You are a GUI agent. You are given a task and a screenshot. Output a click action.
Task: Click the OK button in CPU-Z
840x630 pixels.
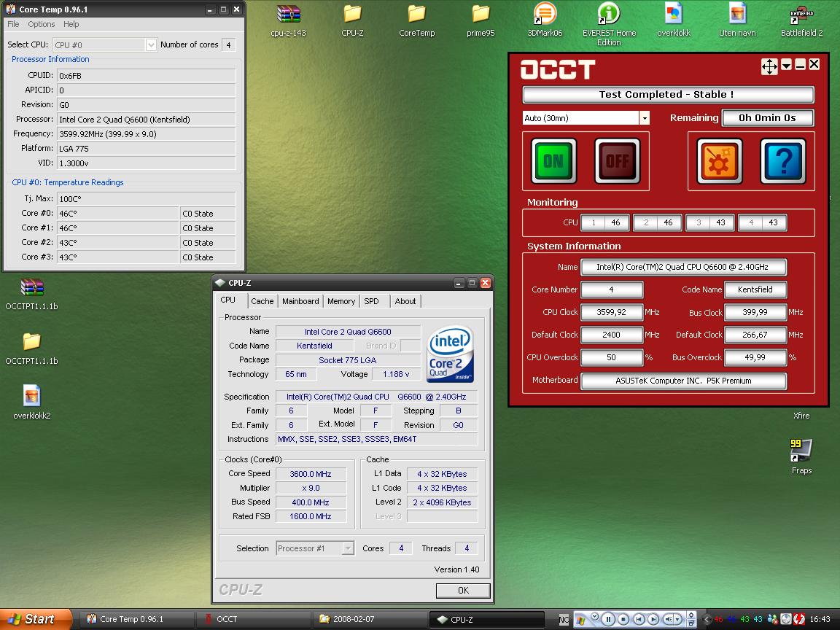point(464,591)
